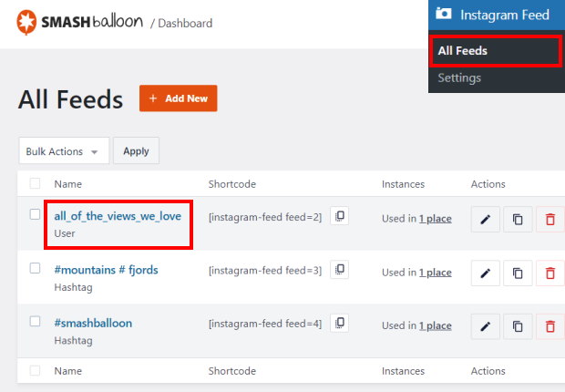Copy shortcode for feed=4
The height and width of the screenshot is (392, 565).
339,323
